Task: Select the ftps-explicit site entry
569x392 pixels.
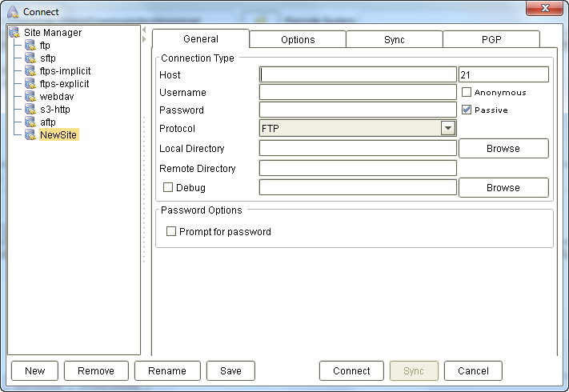Action: coord(65,84)
